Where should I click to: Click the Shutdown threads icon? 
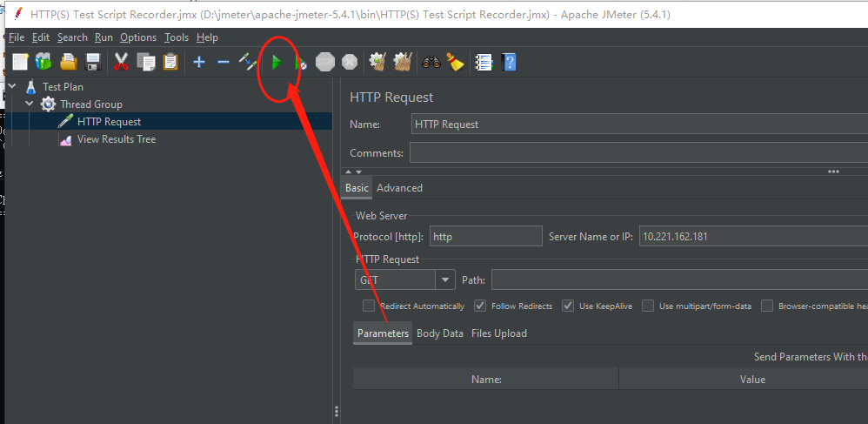[x=350, y=62]
